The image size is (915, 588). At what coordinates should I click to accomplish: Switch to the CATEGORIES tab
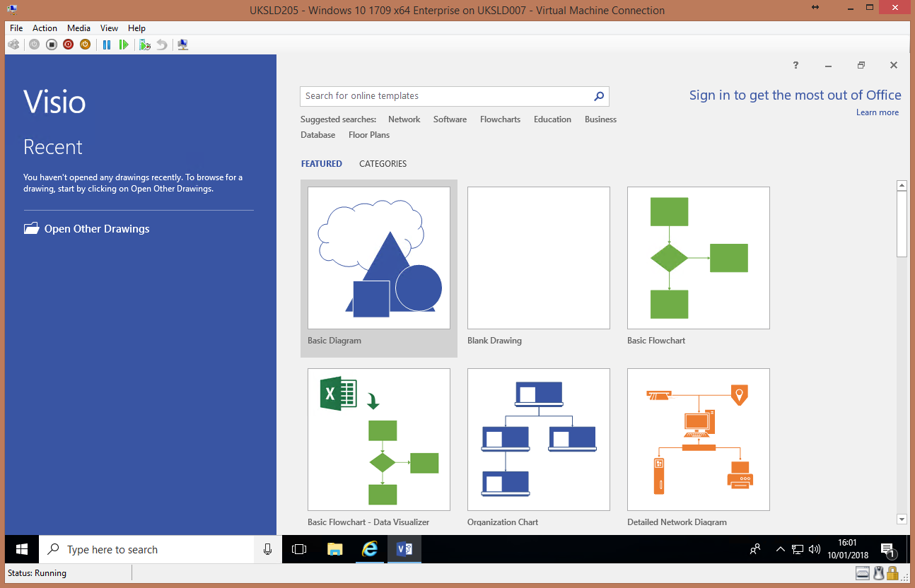(x=383, y=163)
